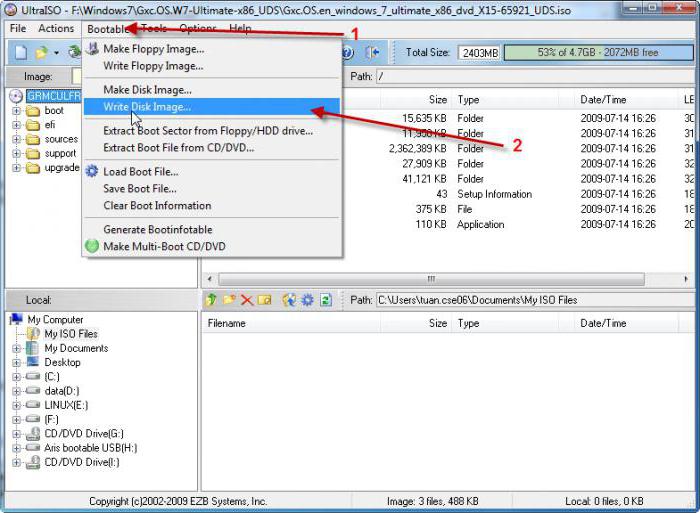Click the New image toolbar icon
Image resolution: width=700 pixels, height=513 pixels.
coord(21,53)
